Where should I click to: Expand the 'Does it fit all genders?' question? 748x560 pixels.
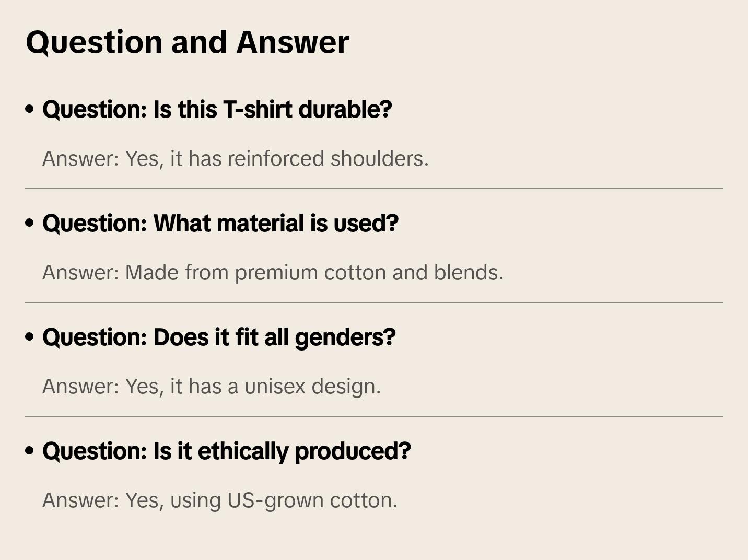click(x=219, y=337)
